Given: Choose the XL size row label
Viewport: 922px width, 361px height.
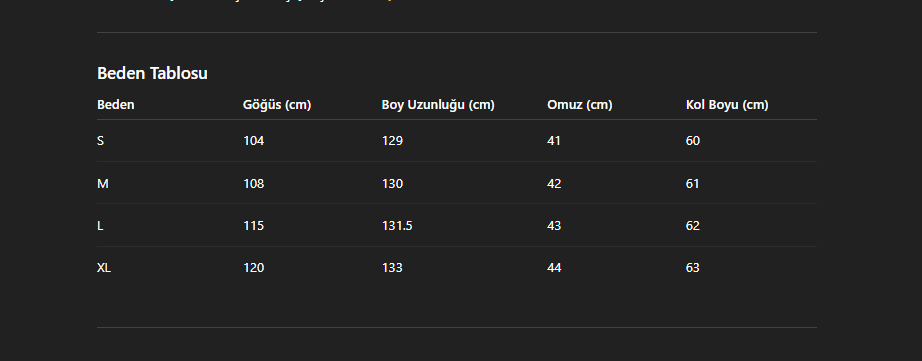Looking at the screenshot, I should 104,268.
